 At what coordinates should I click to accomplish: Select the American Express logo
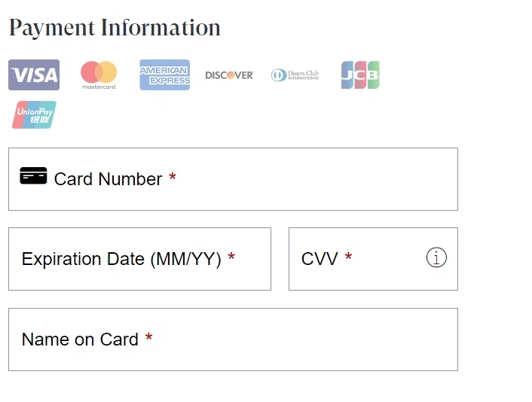[x=164, y=75]
